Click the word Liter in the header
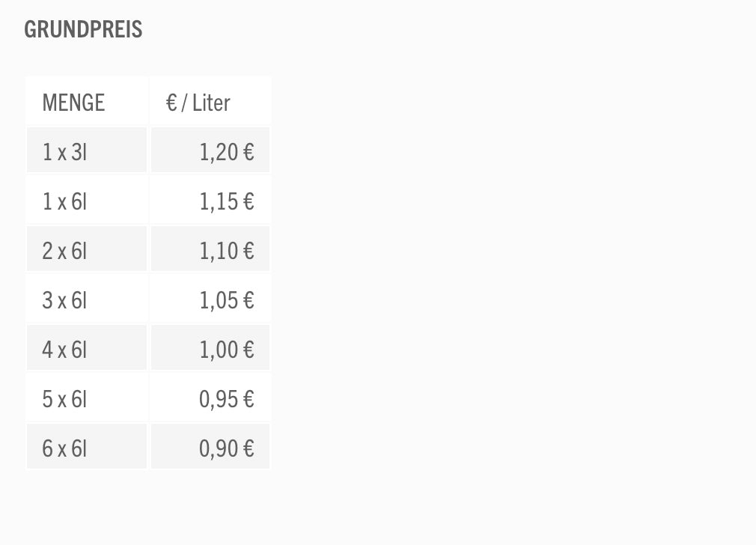The height and width of the screenshot is (545, 756). 211,103
